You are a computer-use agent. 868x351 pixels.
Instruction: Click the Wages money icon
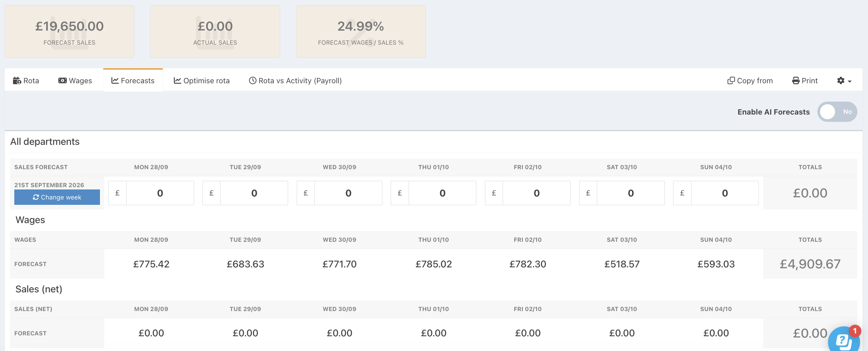[x=62, y=81]
